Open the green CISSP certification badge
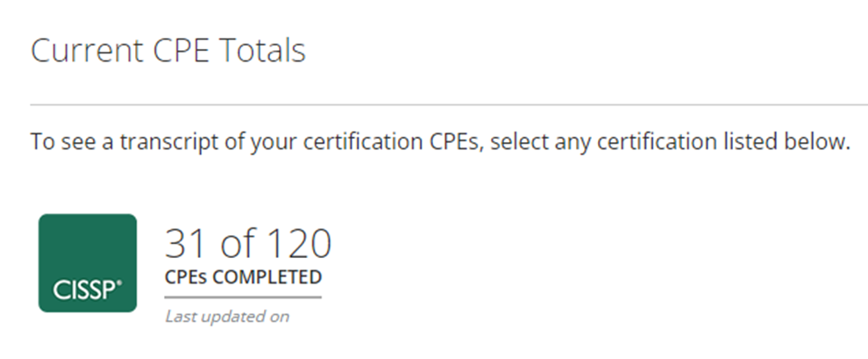This screenshot has width=868, height=359. (x=88, y=262)
